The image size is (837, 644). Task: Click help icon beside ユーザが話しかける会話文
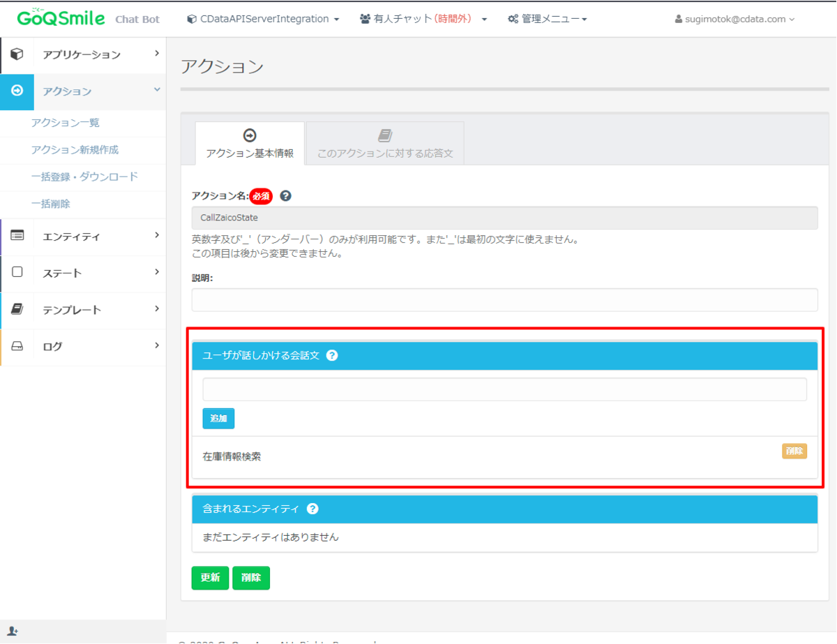332,355
